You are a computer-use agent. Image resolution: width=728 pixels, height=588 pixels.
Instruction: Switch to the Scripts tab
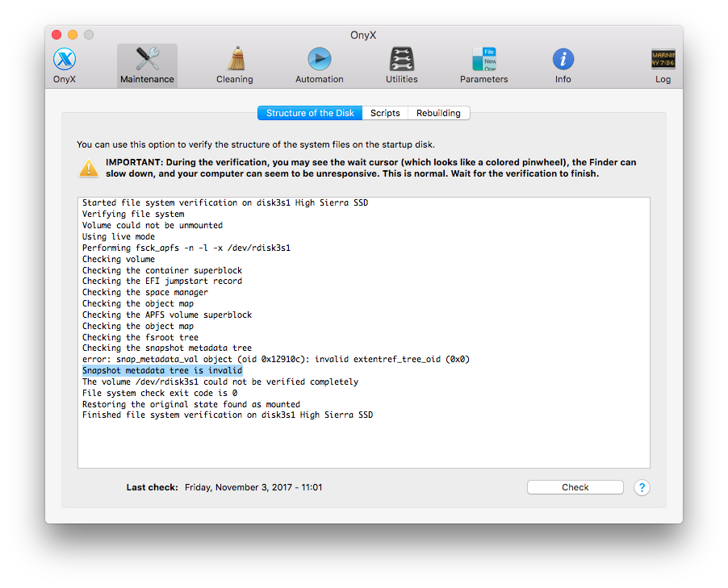(385, 113)
